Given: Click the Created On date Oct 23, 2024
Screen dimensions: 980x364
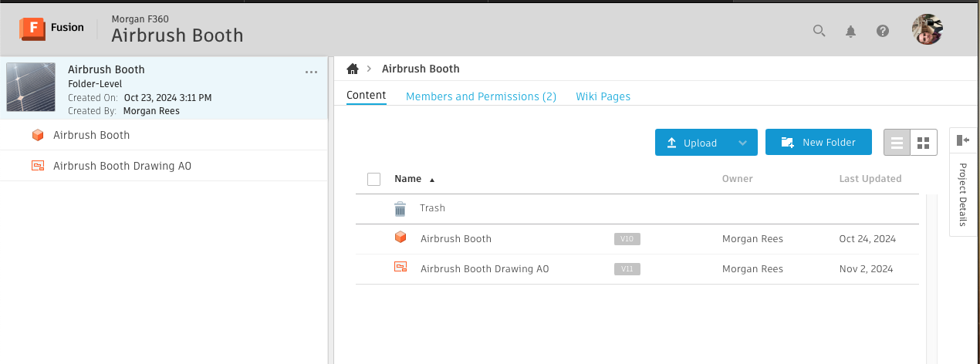Looking at the screenshot, I should [167, 98].
